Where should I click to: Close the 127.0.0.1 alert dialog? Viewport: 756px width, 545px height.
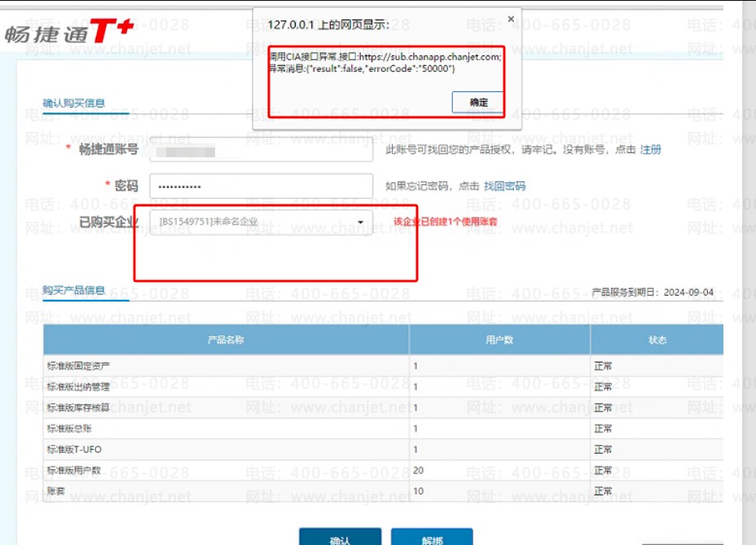click(511, 19)
